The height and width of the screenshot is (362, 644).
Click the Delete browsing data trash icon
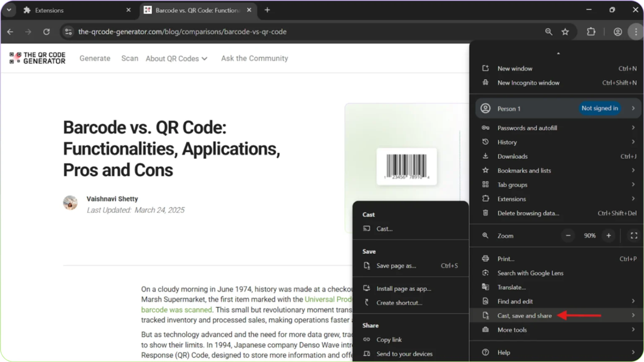(x=485, y=213)
